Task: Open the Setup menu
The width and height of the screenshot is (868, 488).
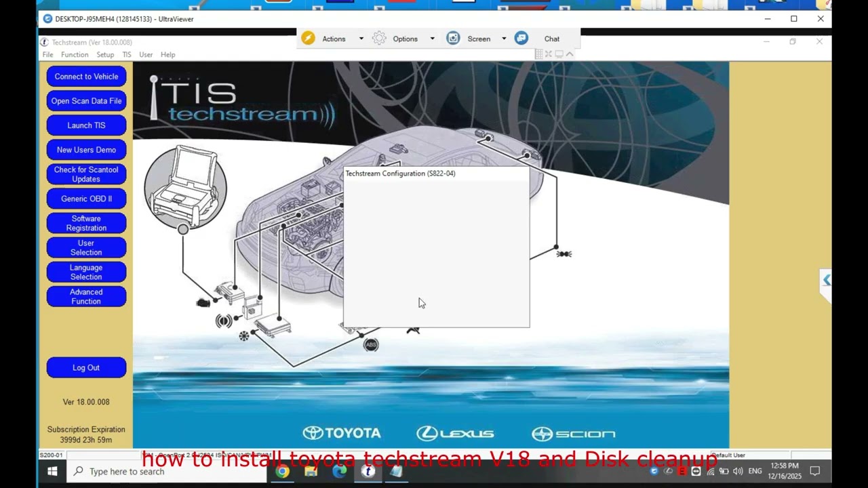Action: point(105,55)
